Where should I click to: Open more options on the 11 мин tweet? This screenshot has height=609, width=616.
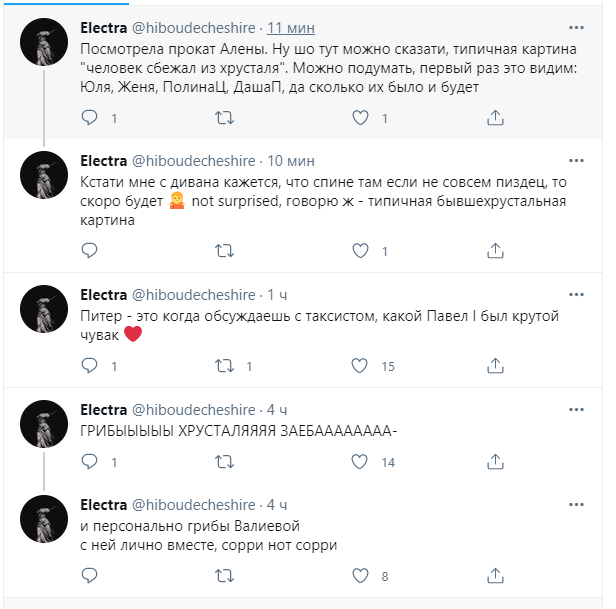click(x=576, y=27)
